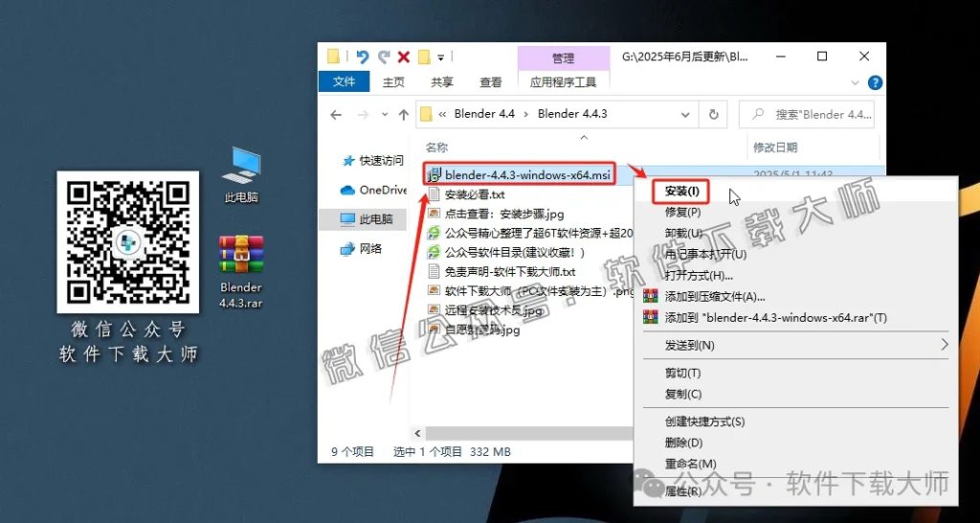
Task: Refresh the folder view
Action: tap(713, 115)
